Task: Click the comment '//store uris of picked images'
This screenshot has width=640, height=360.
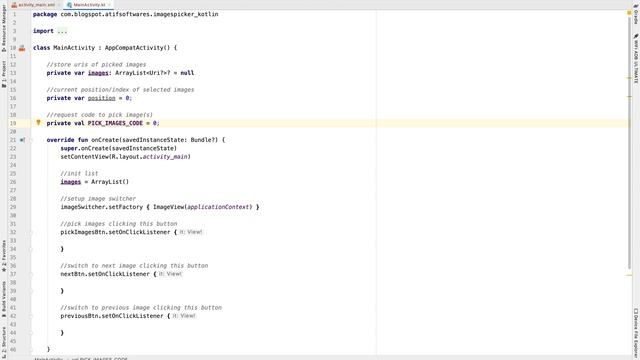Action: point(96,64)
